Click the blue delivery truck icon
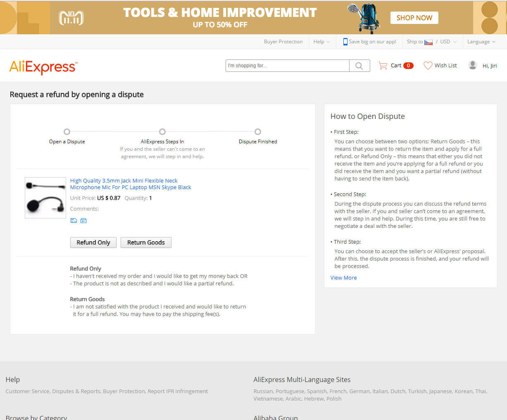 click(74, 221)
